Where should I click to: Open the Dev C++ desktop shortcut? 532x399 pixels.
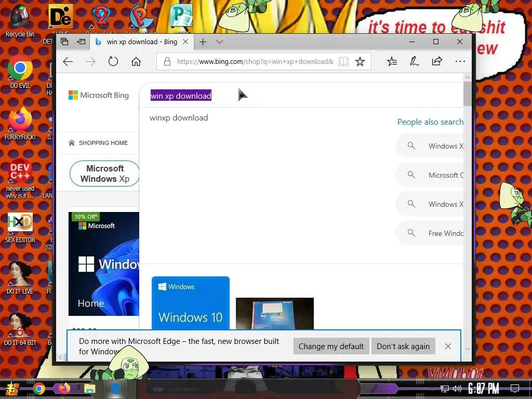(x=20, y=179)
